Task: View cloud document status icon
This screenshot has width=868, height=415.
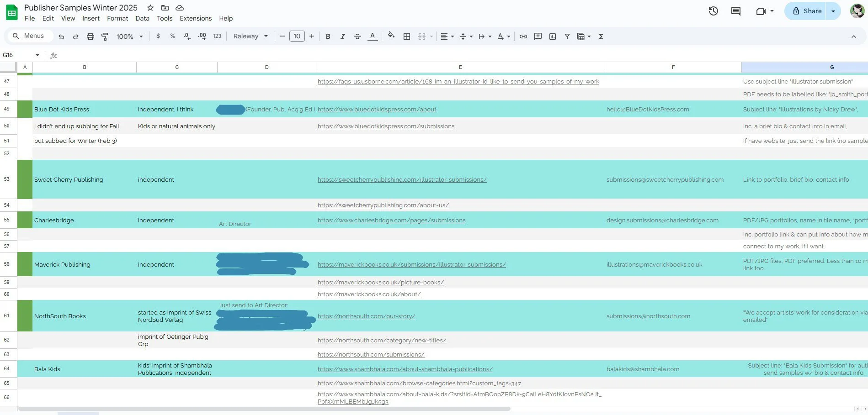Action: [x=180, y=8]
